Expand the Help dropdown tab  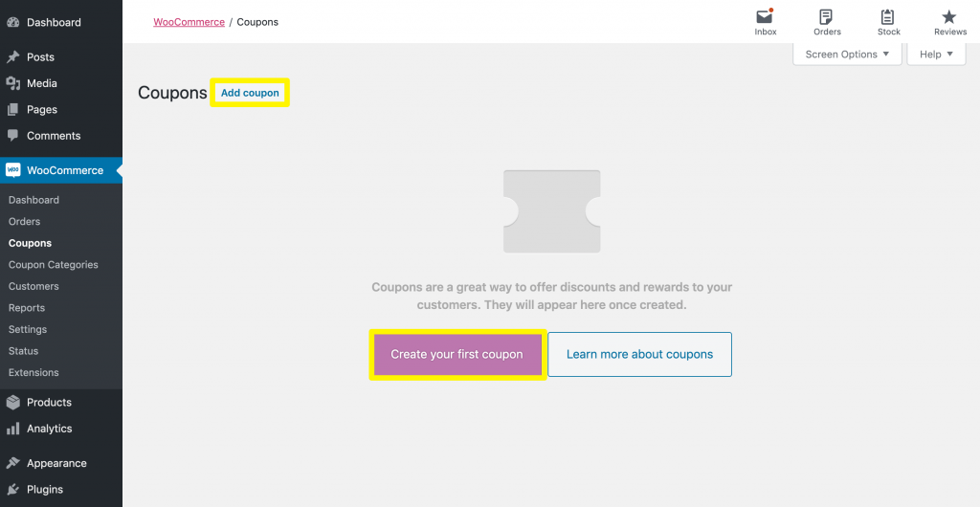pos(936,55)
